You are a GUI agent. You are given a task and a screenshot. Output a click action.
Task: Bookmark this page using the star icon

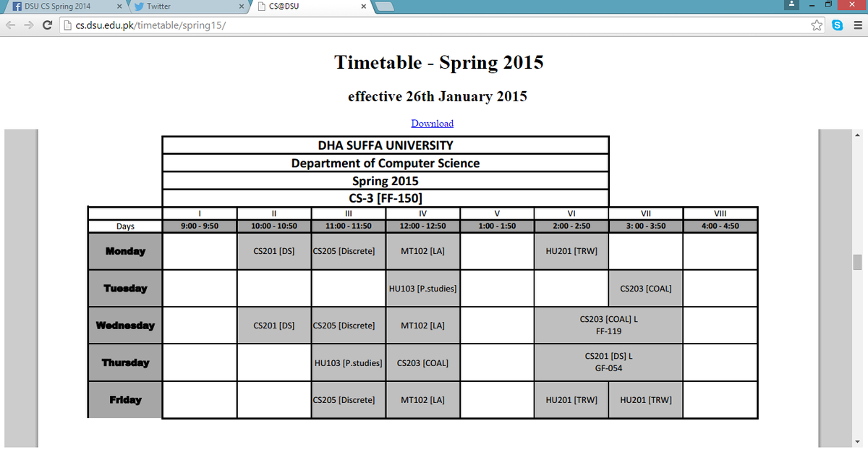tap(817, 25)
